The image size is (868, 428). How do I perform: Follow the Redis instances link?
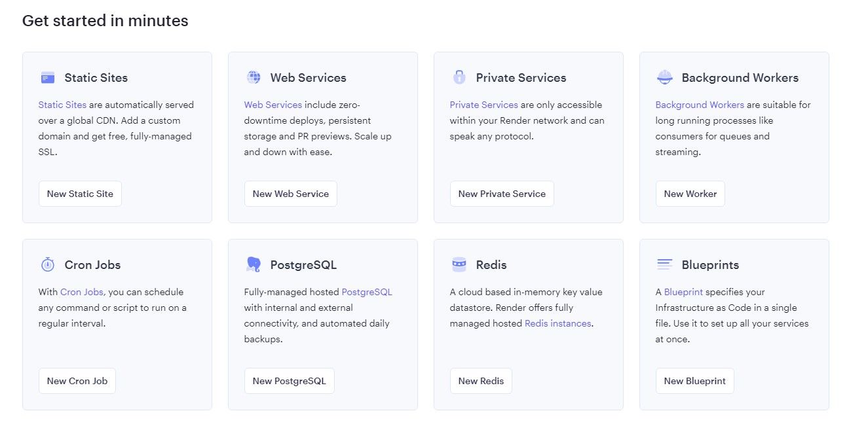(x=557, y=323)
